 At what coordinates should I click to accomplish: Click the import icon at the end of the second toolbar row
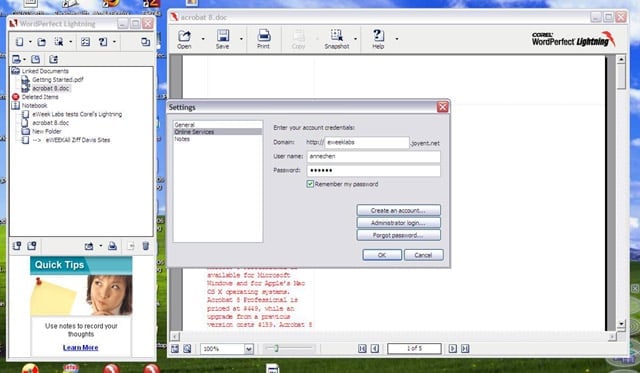(53, 60)
